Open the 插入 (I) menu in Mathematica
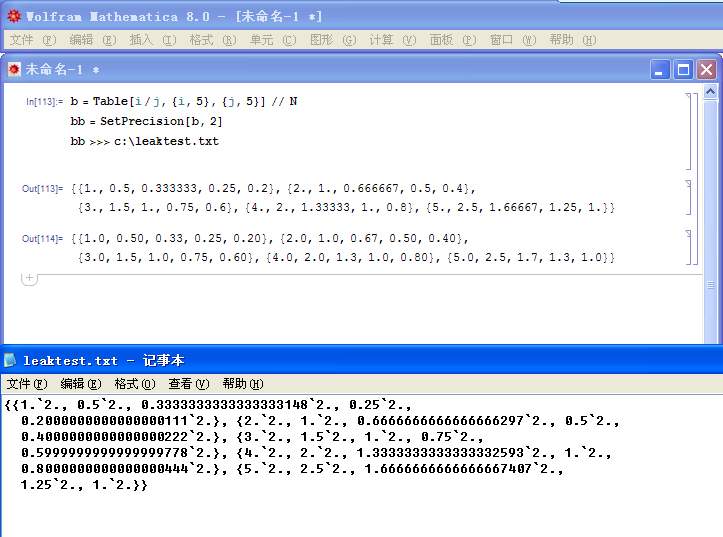 click(x=153, y=40)
